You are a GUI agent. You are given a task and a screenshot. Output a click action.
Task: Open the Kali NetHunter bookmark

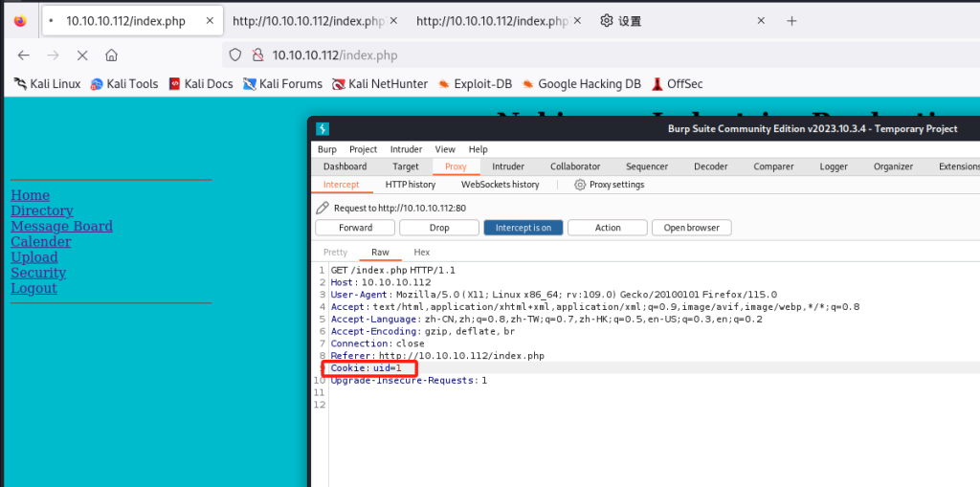(380, 84)
